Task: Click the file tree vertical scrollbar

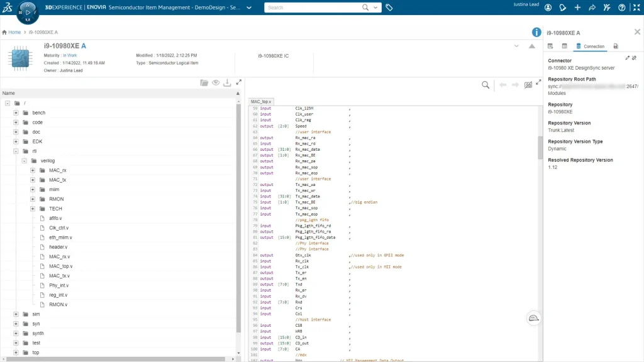Action: 238,217
